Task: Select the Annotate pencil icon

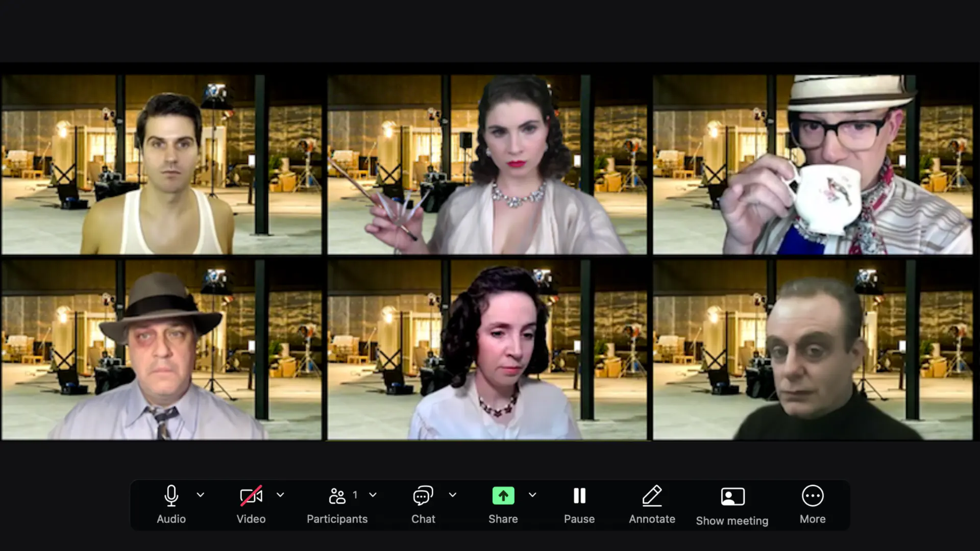Action: 652,496
